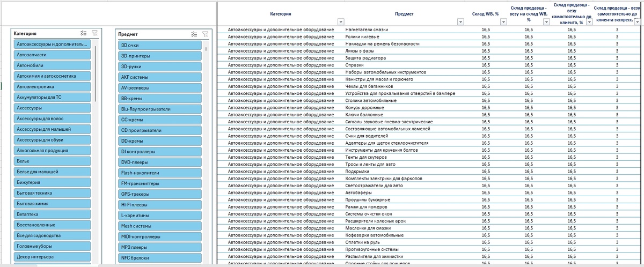Select Аксессуары для обуви slicer item
Image resolution: width=644 pixels, height=267 pixels.
click(x=52, y=140)
